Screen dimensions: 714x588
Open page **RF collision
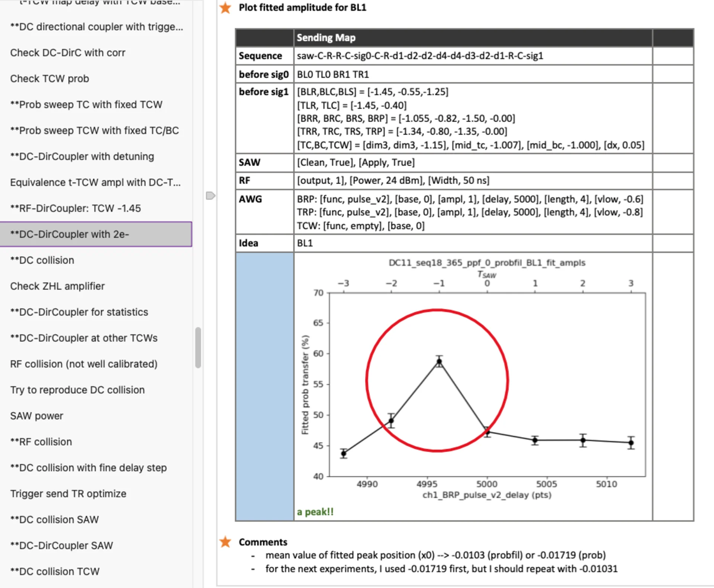96,442
